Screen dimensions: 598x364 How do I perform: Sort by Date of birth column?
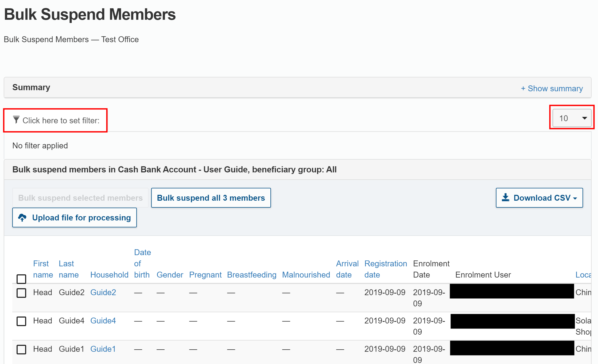(x=142, y=263)
